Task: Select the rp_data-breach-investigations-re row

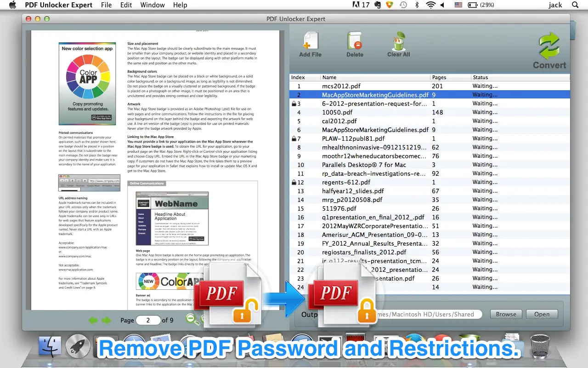Action: [430, 173]
